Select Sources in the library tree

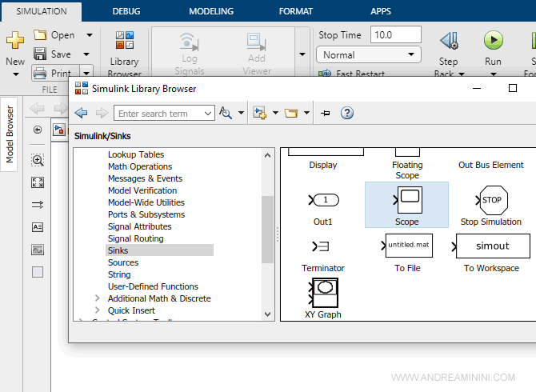(x=123, y=262)
